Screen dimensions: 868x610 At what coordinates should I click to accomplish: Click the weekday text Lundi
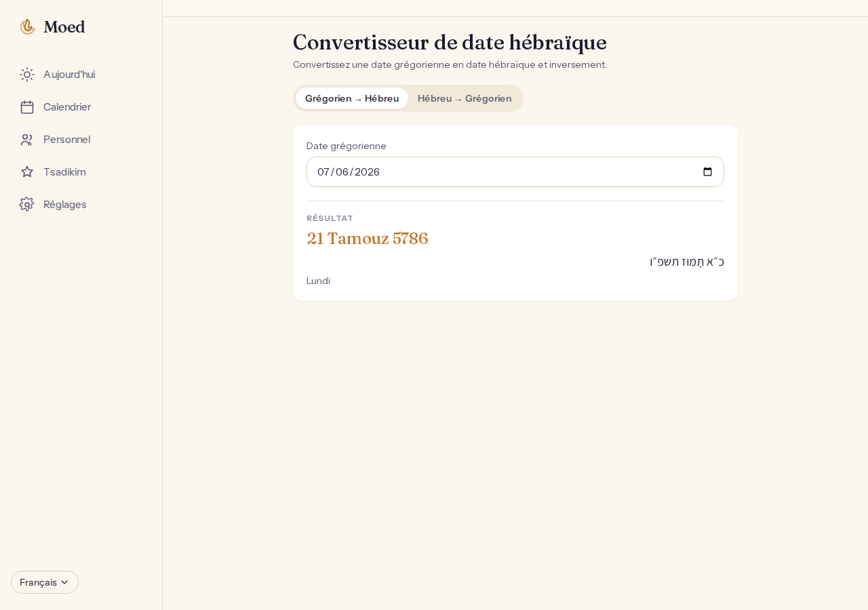point(318,281)
